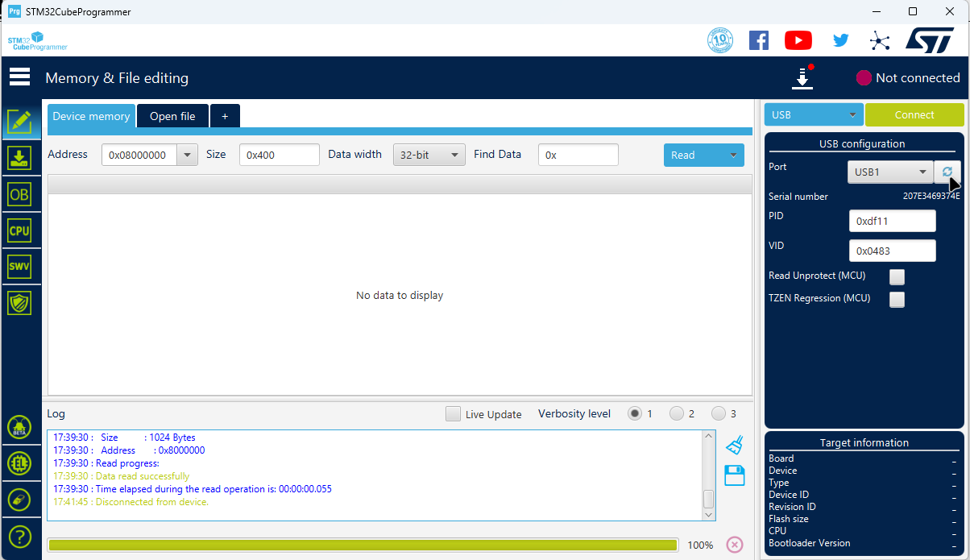Image resolution: width=970 pixels, height=560 pixels.
Task: Open the Erasing & Programming download icon
Action: point(19,158)
